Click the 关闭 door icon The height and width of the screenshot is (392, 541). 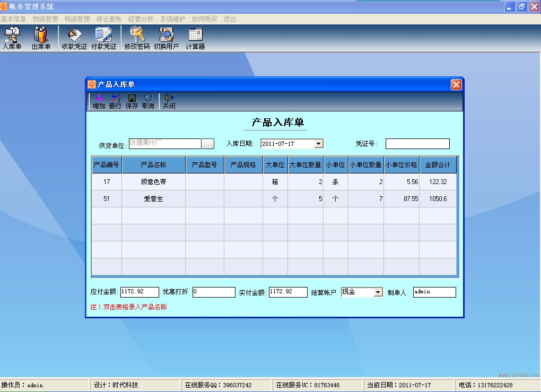point(169,102)
